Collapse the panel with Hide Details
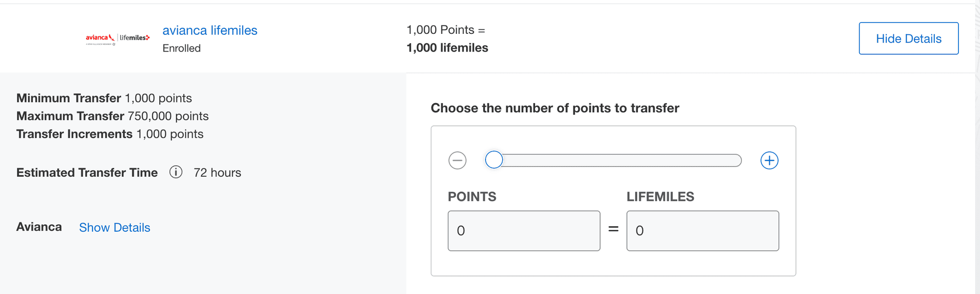Screen dimensions: 980x294 pyautogui.click(x=908, y=38)
